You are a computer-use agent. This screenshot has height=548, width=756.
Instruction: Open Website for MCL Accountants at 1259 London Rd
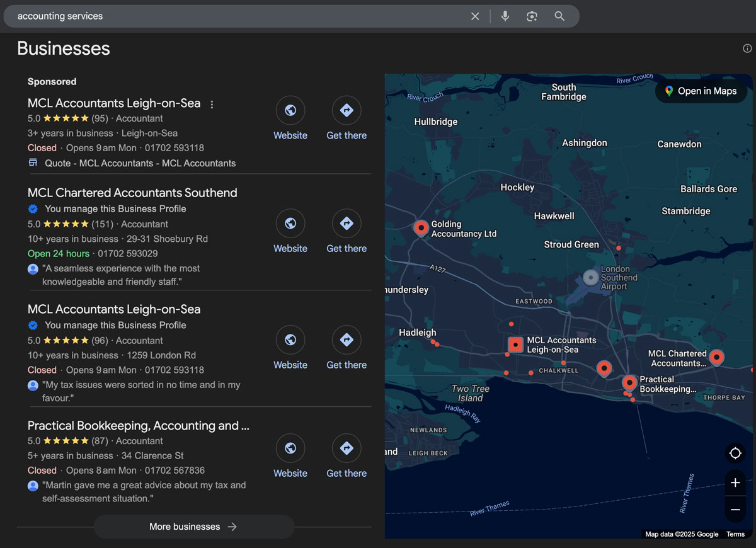tap(290, 348)
